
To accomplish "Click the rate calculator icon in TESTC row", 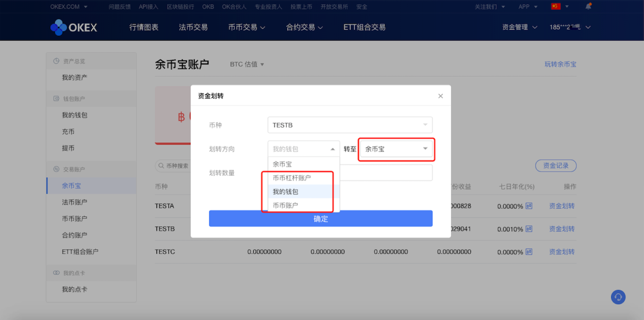I will [529, 252].
